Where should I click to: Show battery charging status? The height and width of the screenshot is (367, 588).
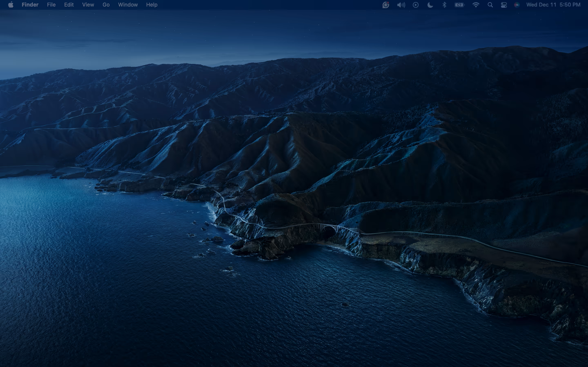pos(459,5)
